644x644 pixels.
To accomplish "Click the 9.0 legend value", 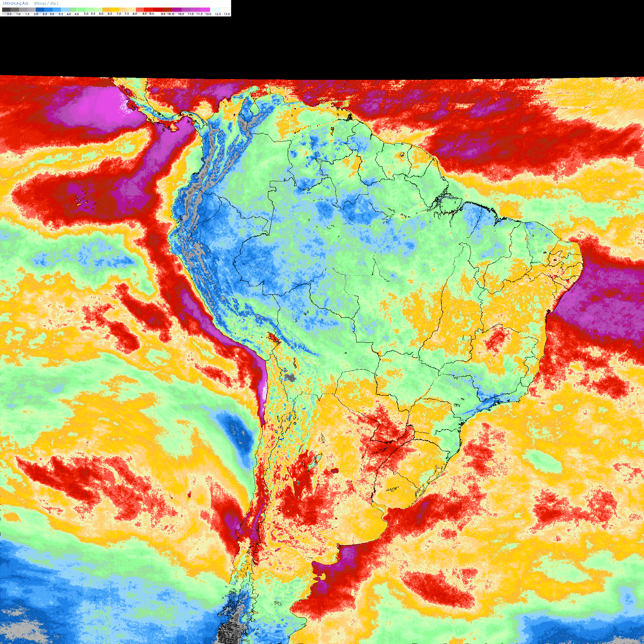I will tap(152, 14).
